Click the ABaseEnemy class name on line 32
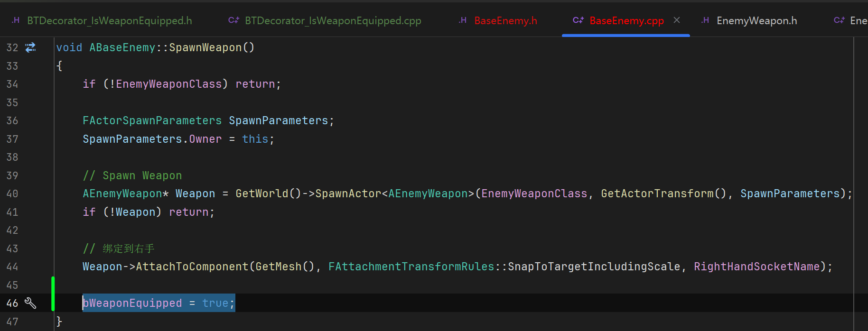The image size is (868, 331). coord(122,48)
